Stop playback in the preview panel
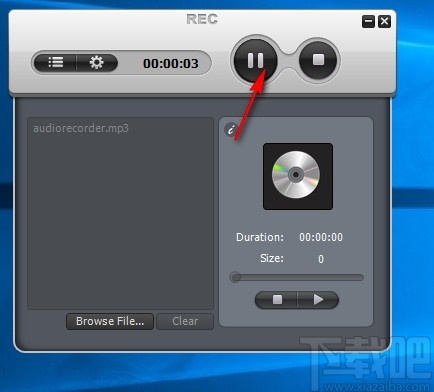The image size is (434, 392). 277,300
